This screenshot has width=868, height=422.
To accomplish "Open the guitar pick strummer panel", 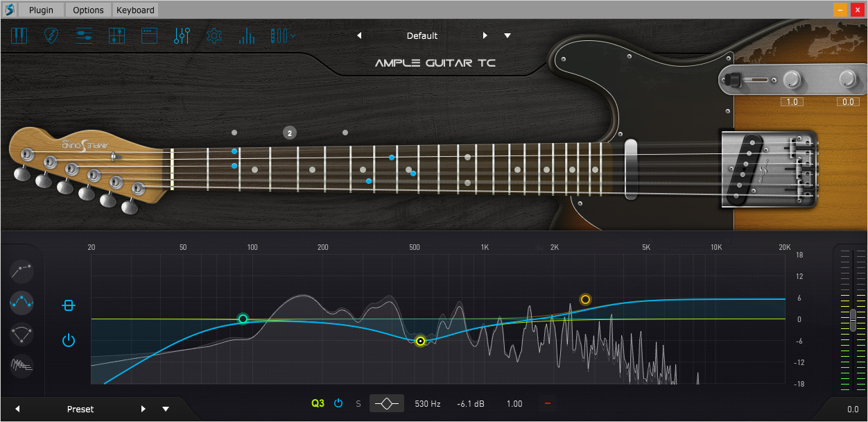I will point(51,36).
